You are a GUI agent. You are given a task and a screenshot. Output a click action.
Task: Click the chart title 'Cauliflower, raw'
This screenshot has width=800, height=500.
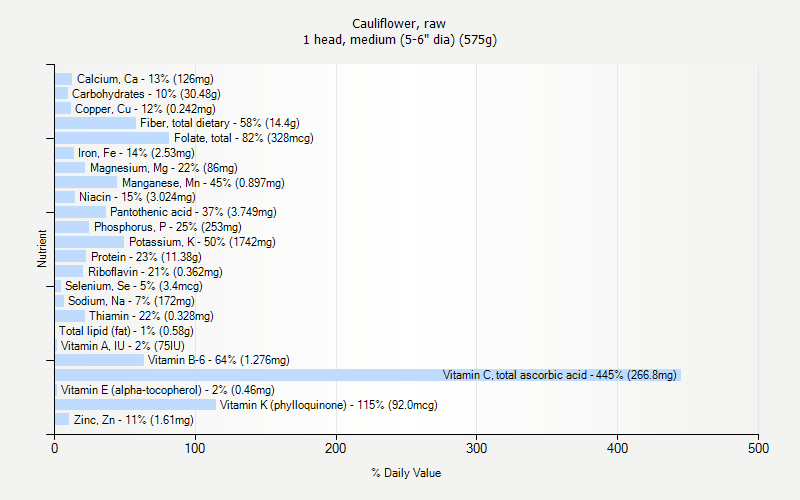coord(399,23)
